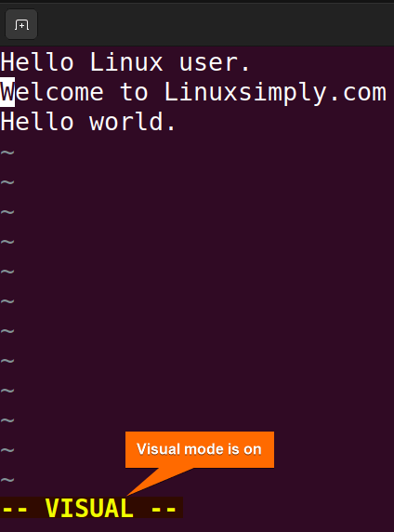This screenshot has height=532, width=394.
Task: Click the trailing dashes after VISUAL
Action: (x=164, y=509)
